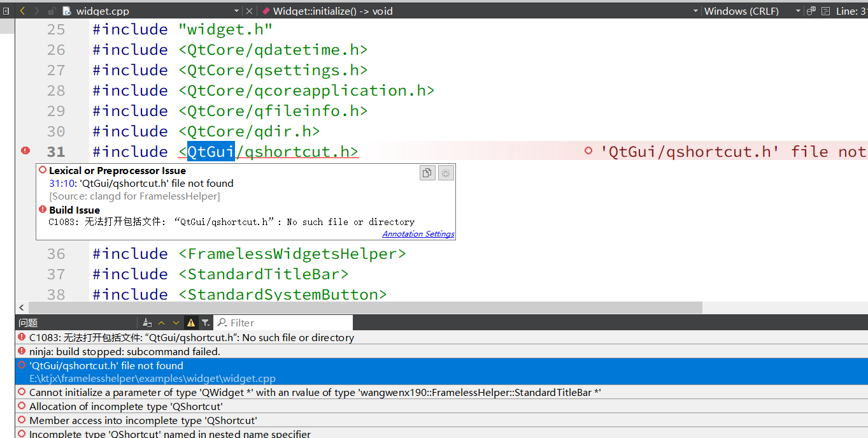Click the FramelessWidgetsHelper include line
Image resolution: width=868 pixels, height=438 pixels.
[x=249, y=254]
